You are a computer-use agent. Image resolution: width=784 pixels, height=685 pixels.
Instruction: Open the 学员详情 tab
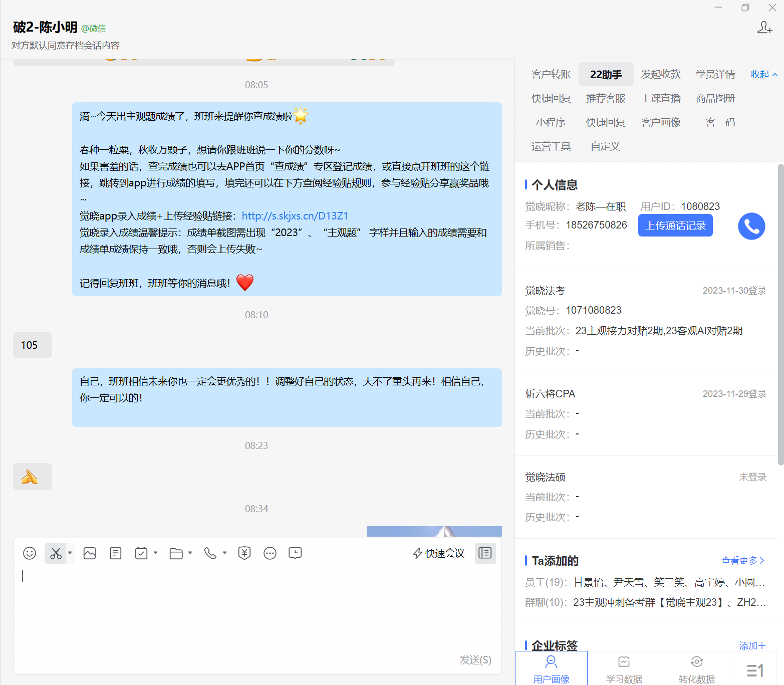[x=715, y=75]
